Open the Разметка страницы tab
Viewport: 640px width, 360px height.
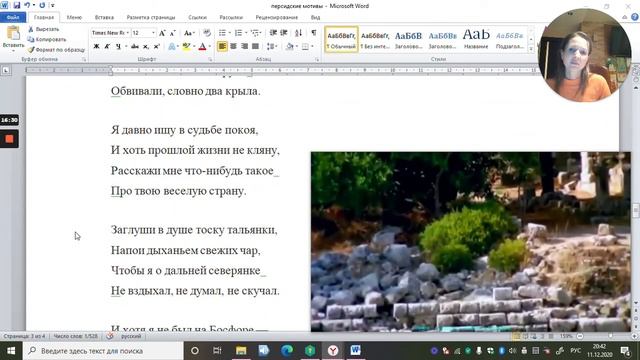pyautogui.click(x=151, y=18)
